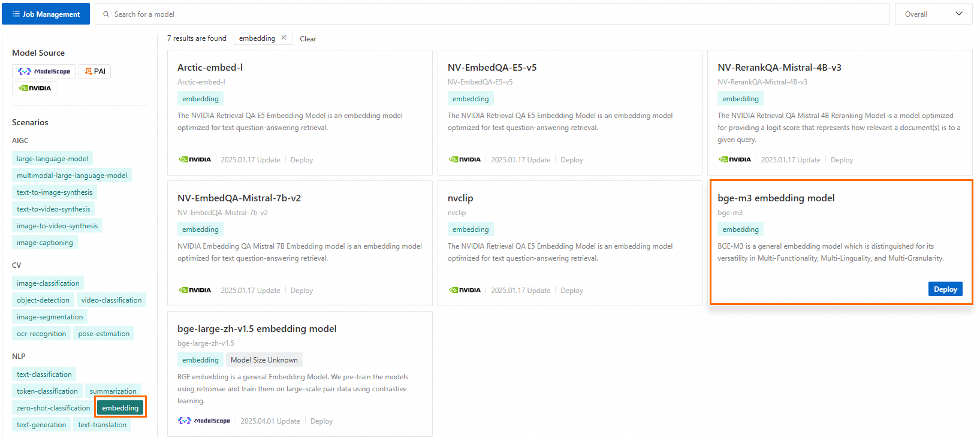Select text-to-image-synthesis scenario tag
Screen dimensions: 980x438
(x=55, y=192)
